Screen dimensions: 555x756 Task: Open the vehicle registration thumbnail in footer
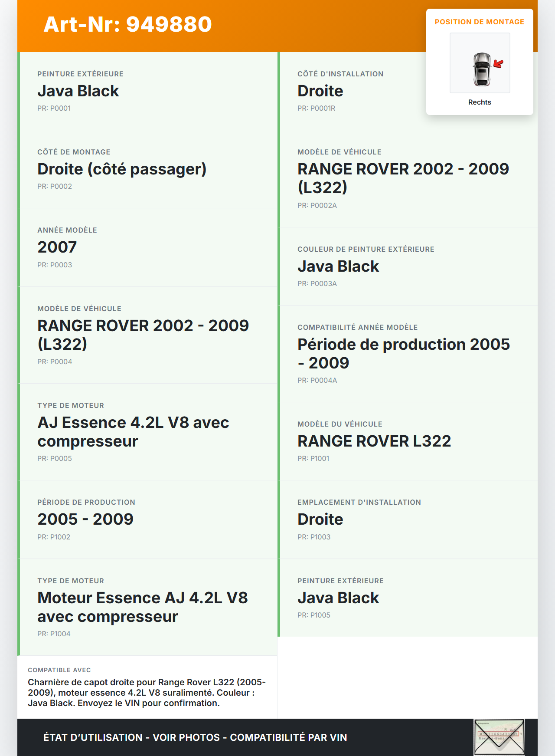499,737
